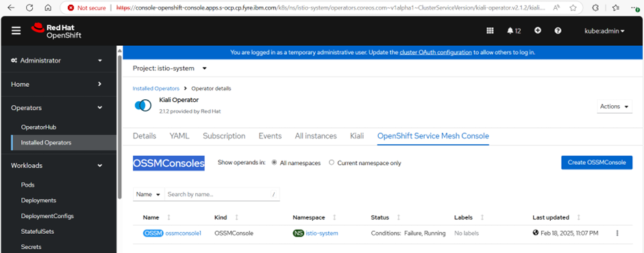Expand the Home navigation section
The width and height of the screenshot is (644, 253).
(x=58, y=84)
